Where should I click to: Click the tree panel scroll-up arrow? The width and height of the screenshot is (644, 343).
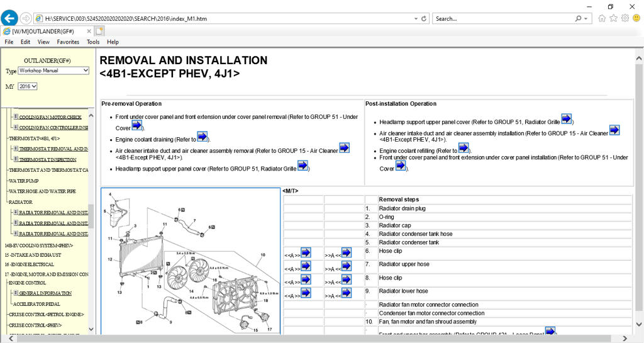click(91, 116)
